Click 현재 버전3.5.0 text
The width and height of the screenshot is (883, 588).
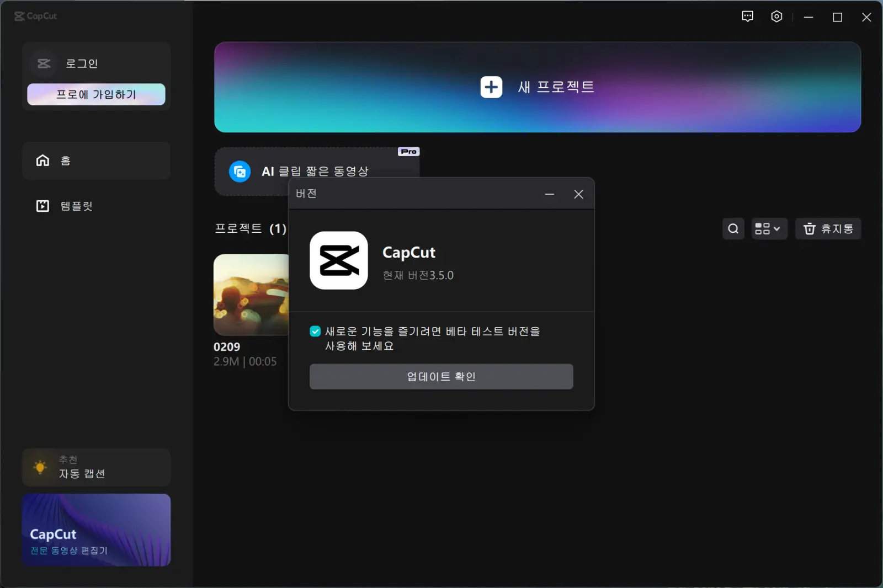tap(418, 275)
